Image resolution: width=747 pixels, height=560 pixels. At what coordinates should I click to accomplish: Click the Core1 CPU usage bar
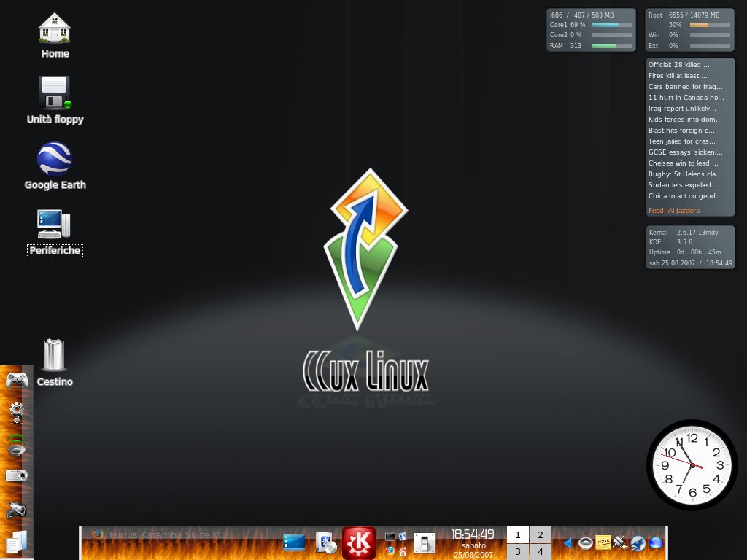tap(611, 25)
